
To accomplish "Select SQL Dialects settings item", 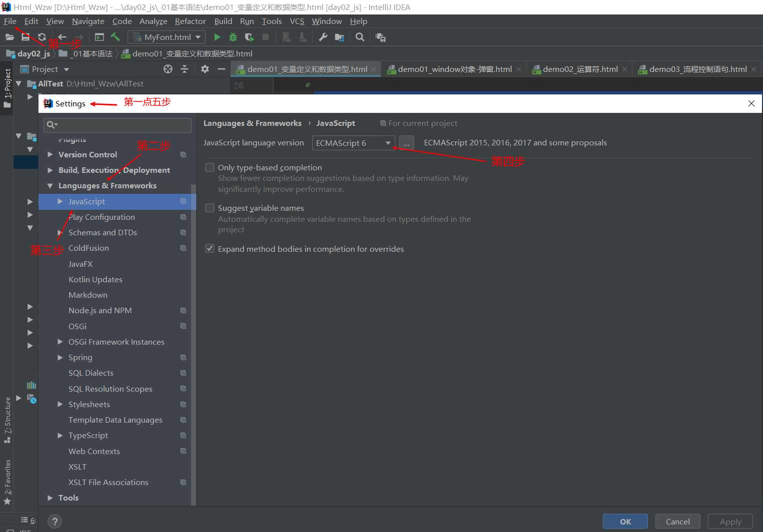I will pyautogui.click(x=91, y=373).
